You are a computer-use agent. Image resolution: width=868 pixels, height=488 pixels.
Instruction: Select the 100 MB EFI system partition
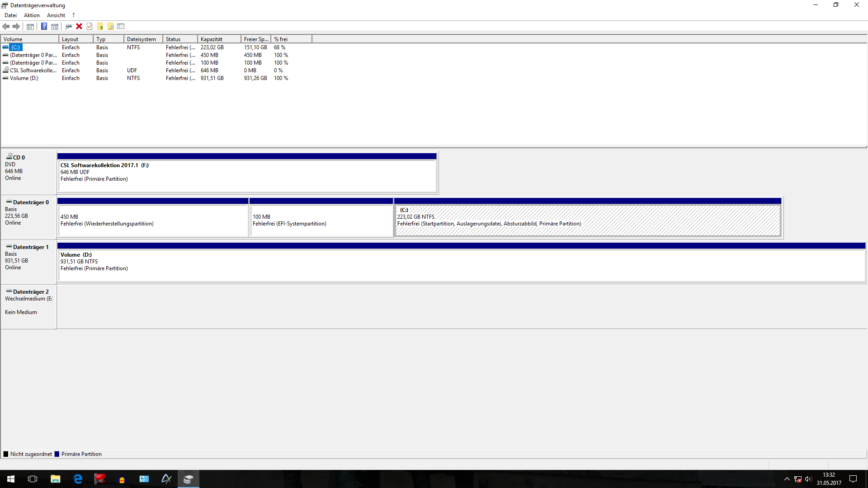[321, 221]
